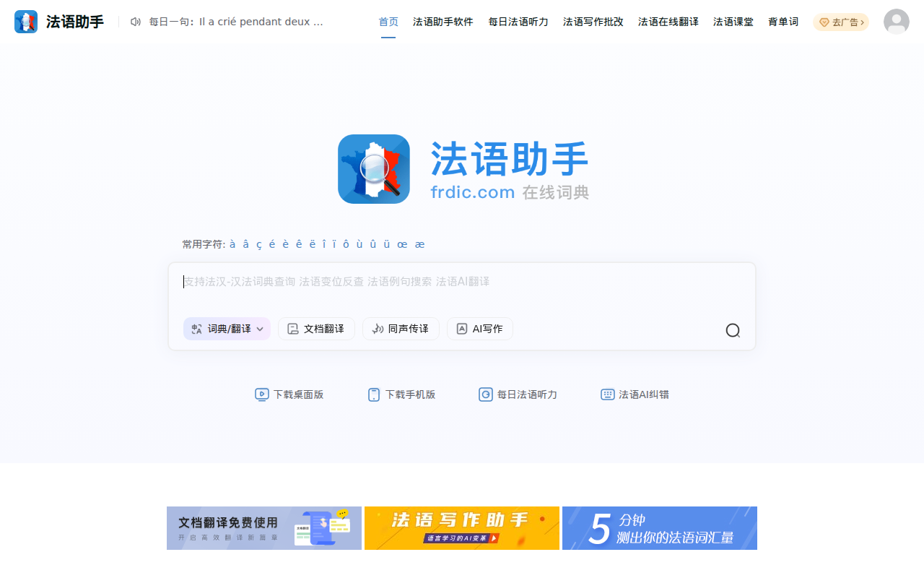Open the user avatar profile icon
924x578 pixels.
897,22
